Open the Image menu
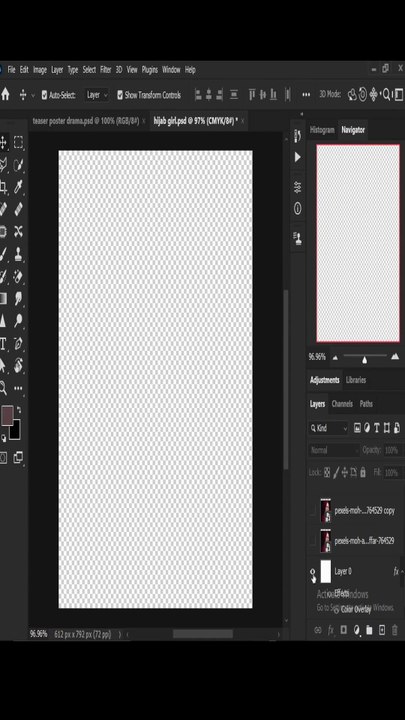Image resolution: width=405 pixels, height=720 pixels. click(39, 70)
